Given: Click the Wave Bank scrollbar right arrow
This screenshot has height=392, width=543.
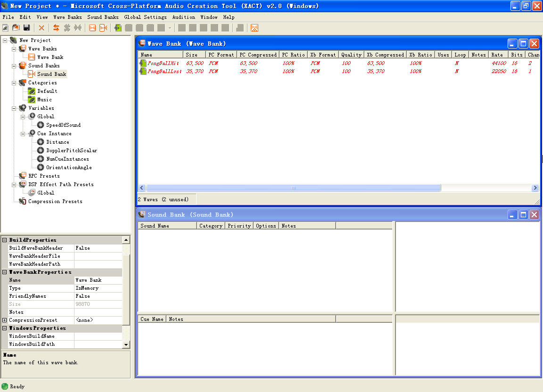Looking at the screenshot, I should point(535,188).
